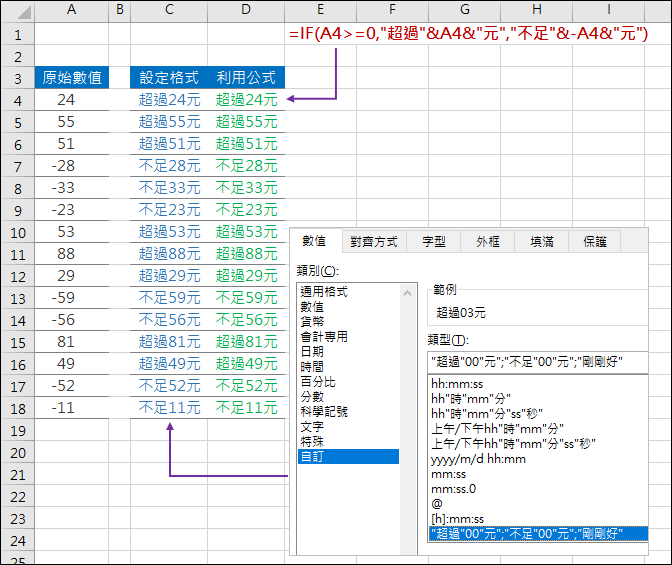Click green cell 不足23元 in column D

click(246, 210)
